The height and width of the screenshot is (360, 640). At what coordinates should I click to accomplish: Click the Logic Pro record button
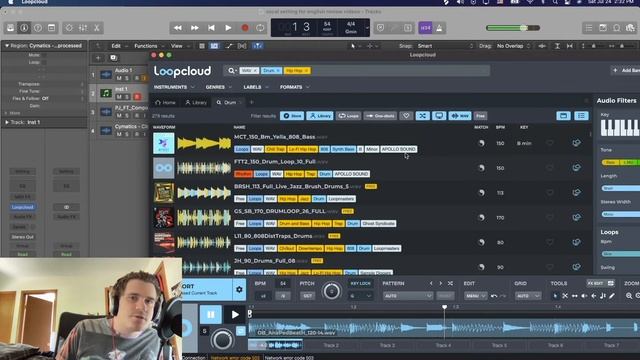coord(245,28)
